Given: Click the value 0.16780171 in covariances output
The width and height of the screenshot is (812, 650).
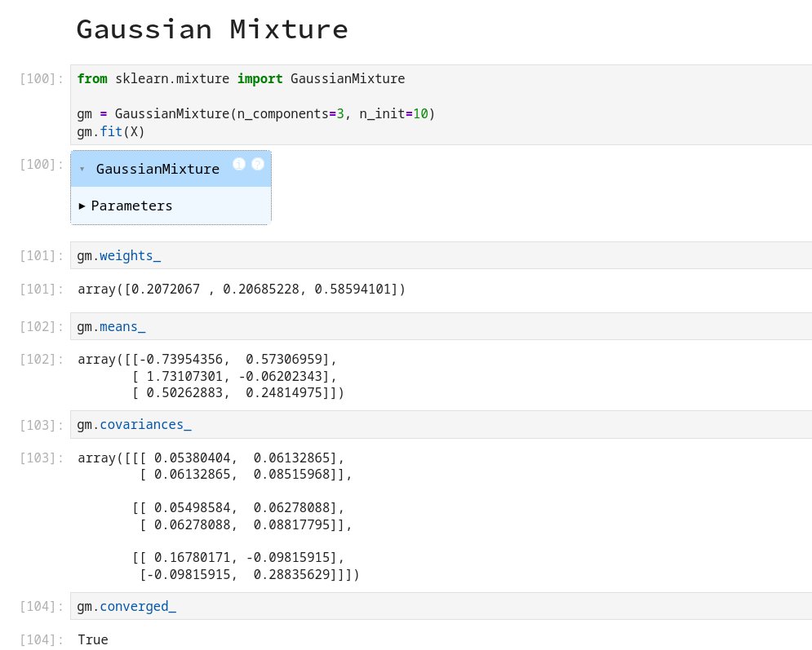Looking at the screenshot, I should click(x=192, y=557).
